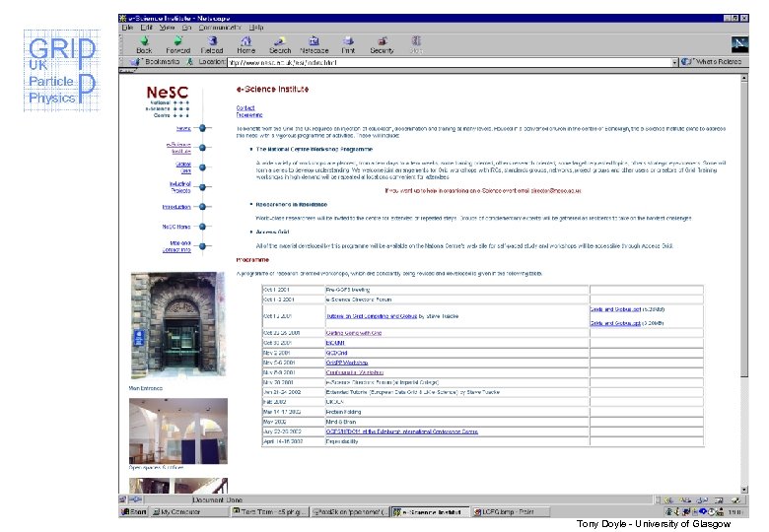This screenshot has height=532, width=769.
Task: Click the Main Entrance photo
Action: (178, 324)
